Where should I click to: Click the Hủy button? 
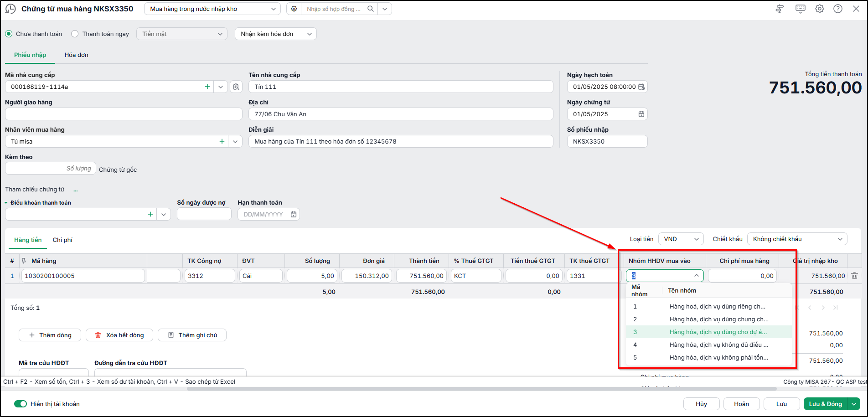coord(702,404)
